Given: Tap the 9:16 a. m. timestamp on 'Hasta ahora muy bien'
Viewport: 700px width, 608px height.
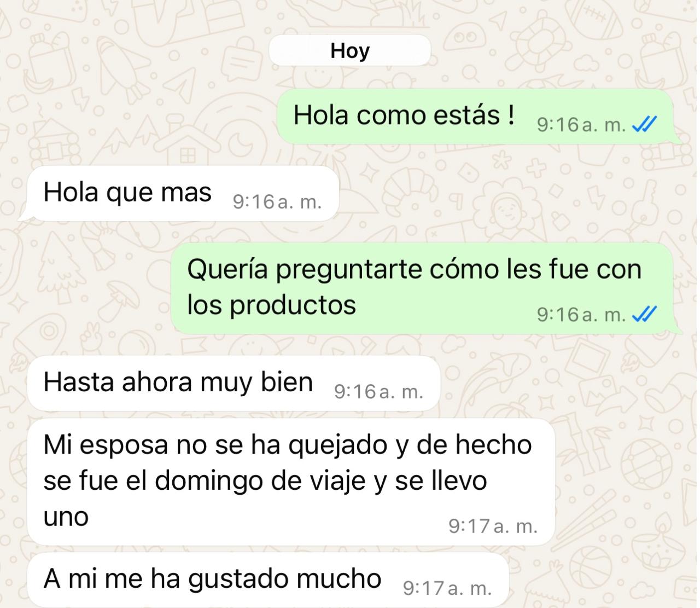Looking at the screenshot, I should (x=378, y=392).
